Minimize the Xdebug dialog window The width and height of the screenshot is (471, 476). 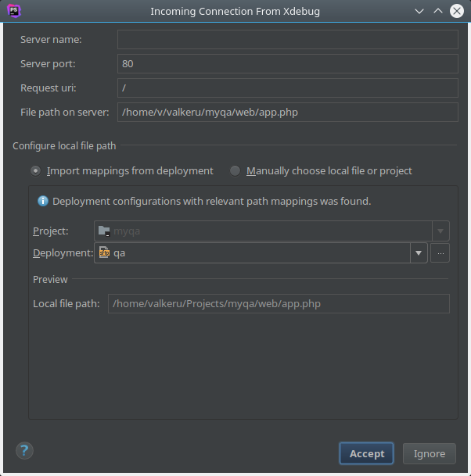pyautogui.click(x=420, y=11)
